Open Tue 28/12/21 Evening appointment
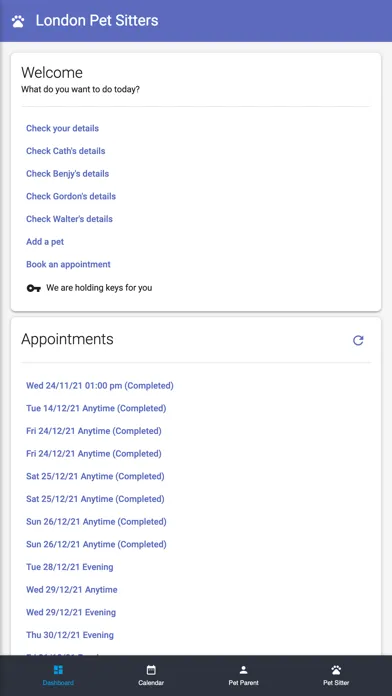 pos(70,567)
